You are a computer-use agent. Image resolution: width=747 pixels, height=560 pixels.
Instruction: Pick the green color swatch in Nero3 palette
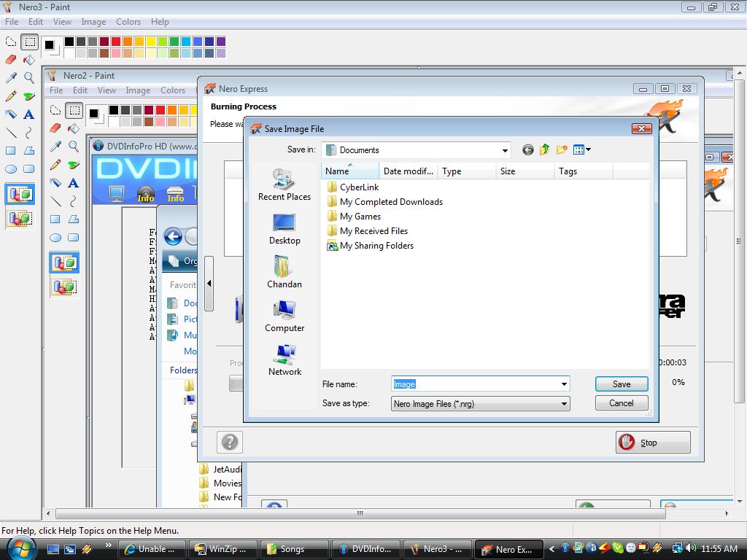coord(174,42)
